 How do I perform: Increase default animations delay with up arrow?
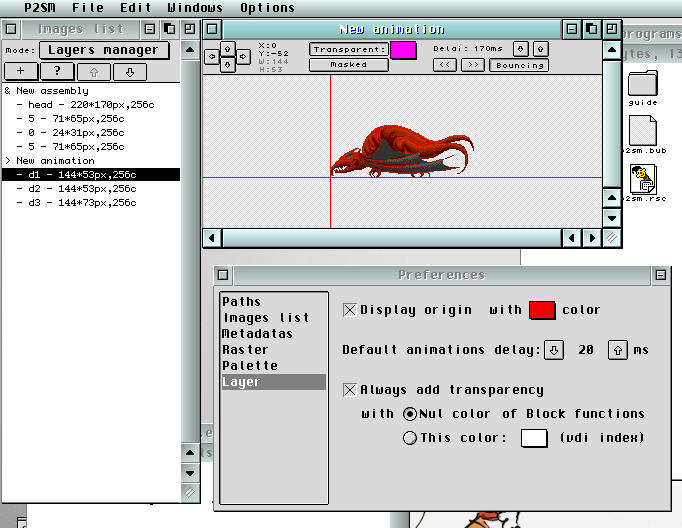click(x=619, y=350)
